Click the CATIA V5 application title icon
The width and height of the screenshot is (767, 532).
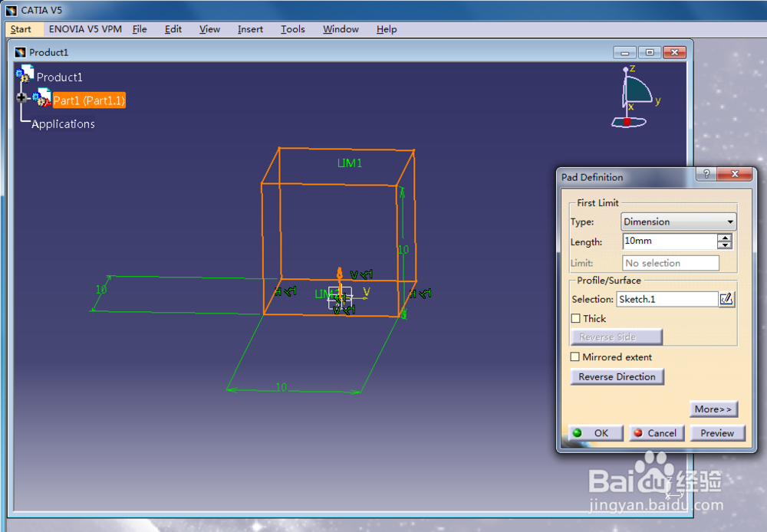pos(12,10)
